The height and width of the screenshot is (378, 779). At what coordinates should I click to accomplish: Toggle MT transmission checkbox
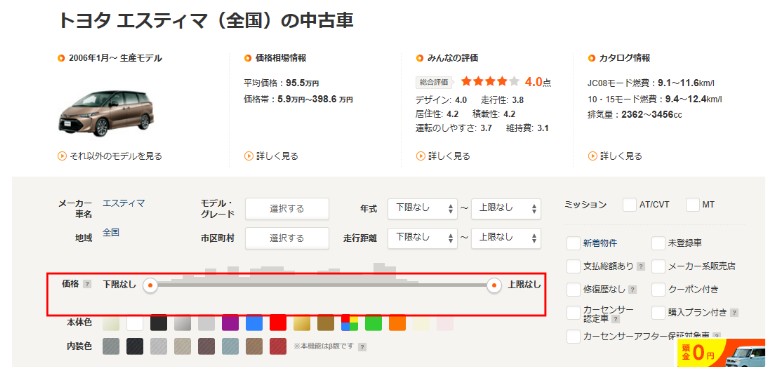point(693,205)
